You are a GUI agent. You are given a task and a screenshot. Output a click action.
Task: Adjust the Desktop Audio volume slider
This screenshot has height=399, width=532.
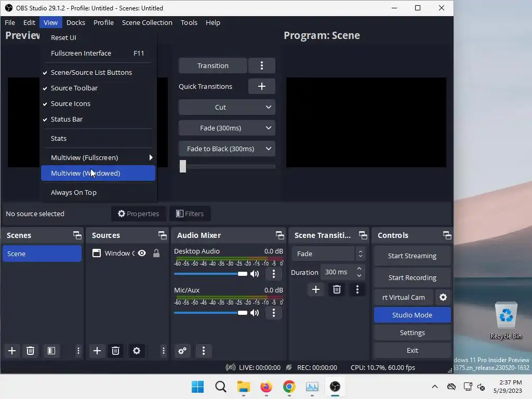click(211, 274)
